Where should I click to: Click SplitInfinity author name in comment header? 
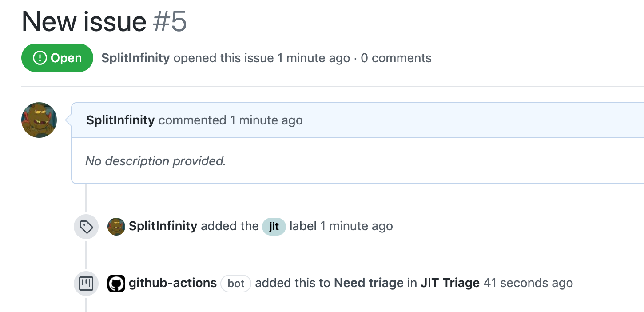pyautogui.click(x=120, y=120)
